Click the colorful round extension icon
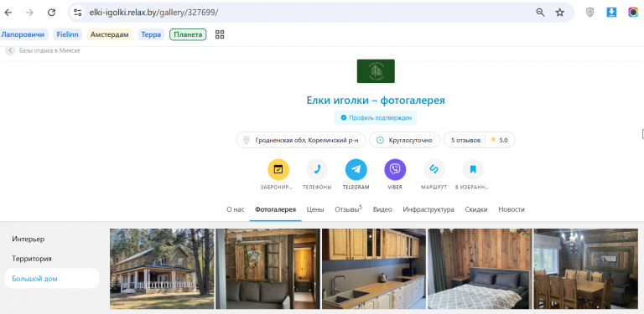644x314 pixels. tap(633, 13)
